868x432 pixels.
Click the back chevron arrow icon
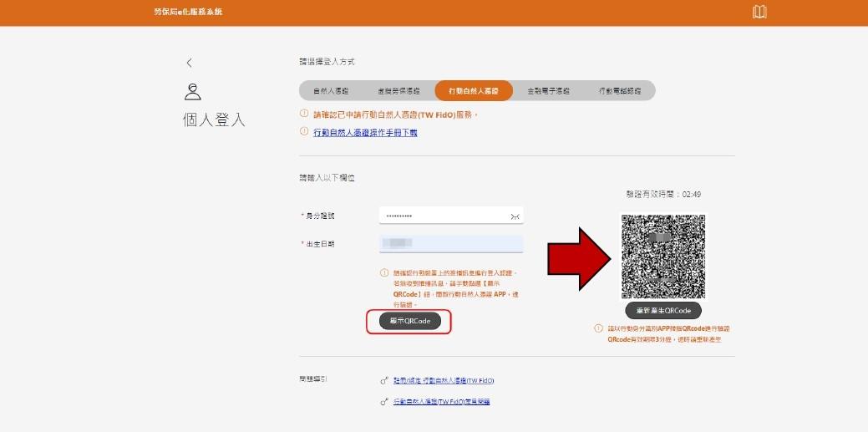(190, 63)
